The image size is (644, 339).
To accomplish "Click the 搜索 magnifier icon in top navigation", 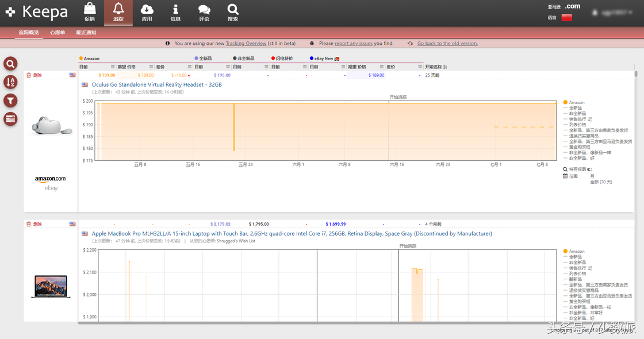I will tap(232, 9).
